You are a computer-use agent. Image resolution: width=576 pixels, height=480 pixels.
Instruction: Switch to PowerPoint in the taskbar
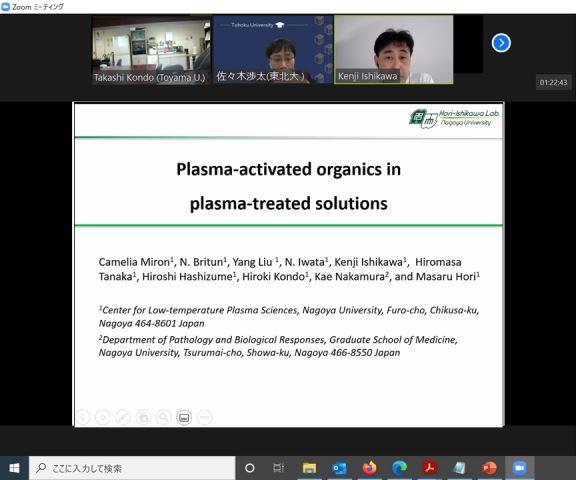[x=489, y=468]
